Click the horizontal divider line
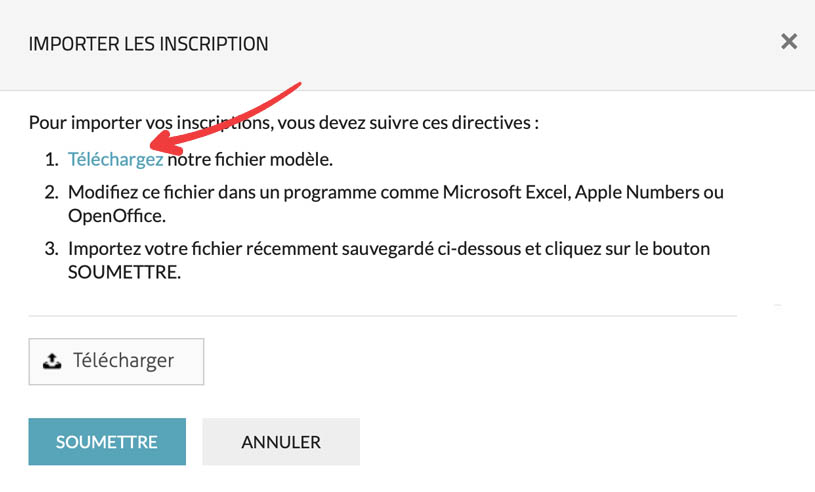815x492 pixels. pyautogui.click(x=382, y=316)
